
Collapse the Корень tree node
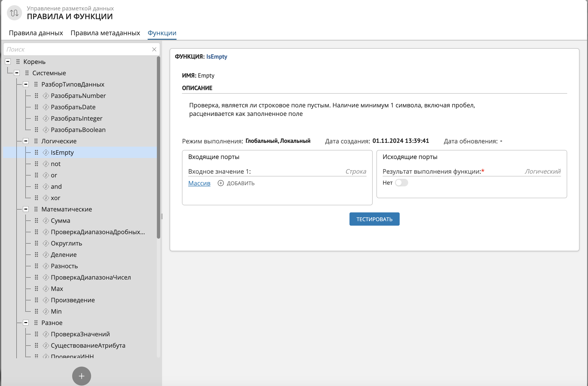click(x=8, y=61)
